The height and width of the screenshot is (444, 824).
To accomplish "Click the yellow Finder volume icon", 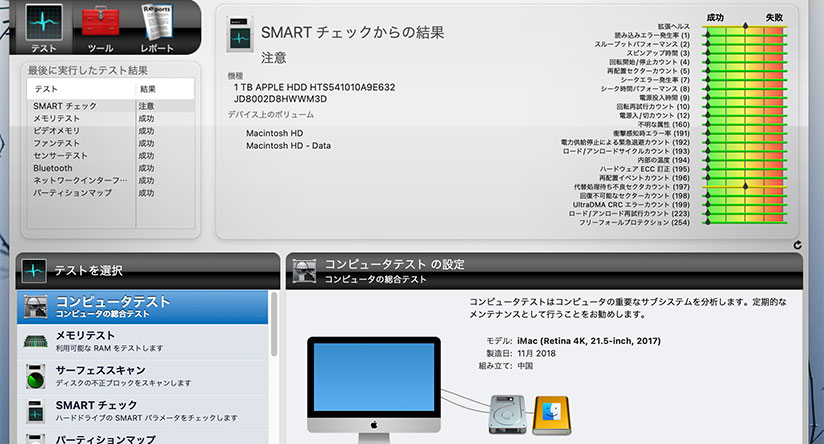I will tap(551, 415).
